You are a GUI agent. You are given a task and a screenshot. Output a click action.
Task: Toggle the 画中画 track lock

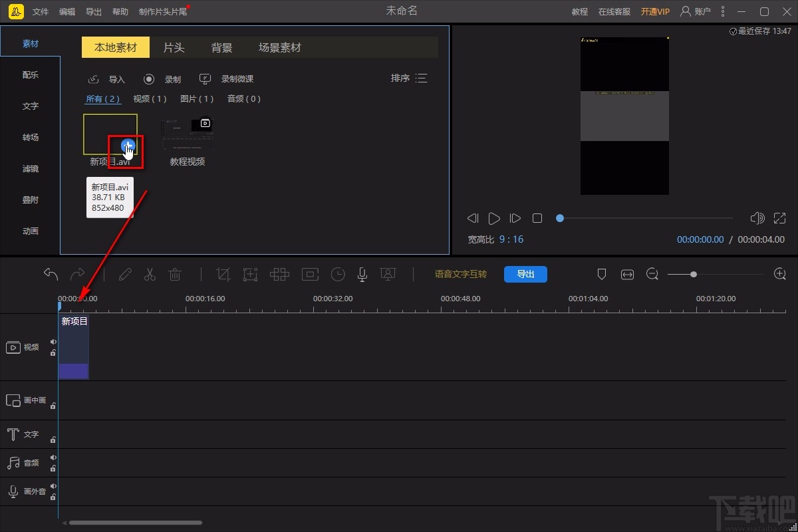coord(53,405)
